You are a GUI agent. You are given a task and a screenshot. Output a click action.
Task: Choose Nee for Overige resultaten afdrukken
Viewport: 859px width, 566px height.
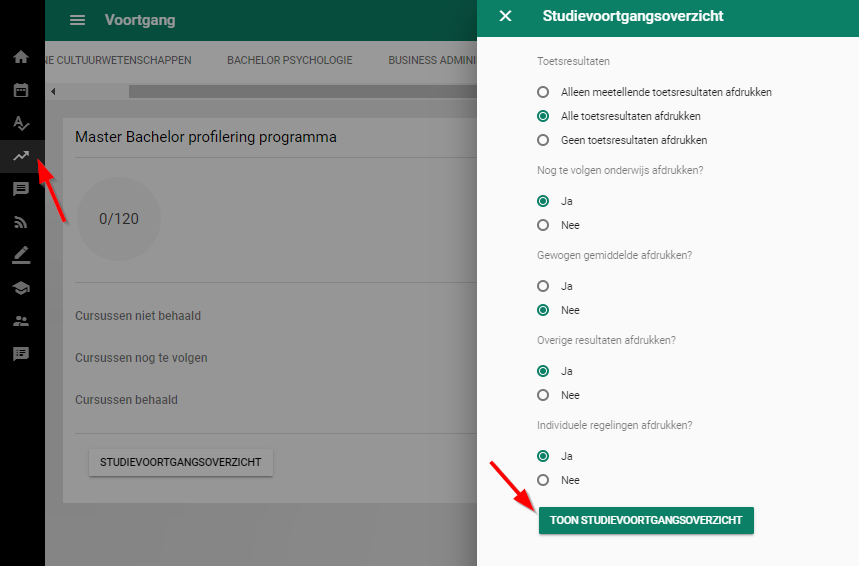[558, 395]
